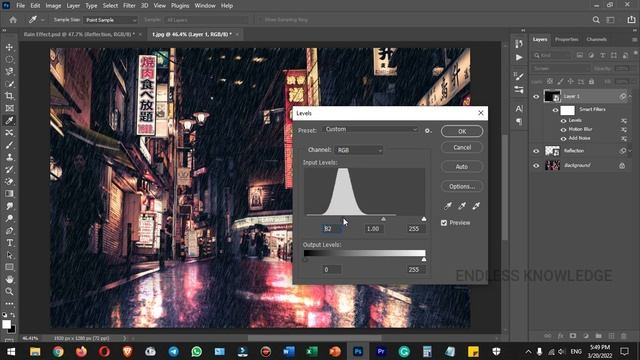Select the Crop tool
Screen dimensions: 640x360
pos(9,96)
